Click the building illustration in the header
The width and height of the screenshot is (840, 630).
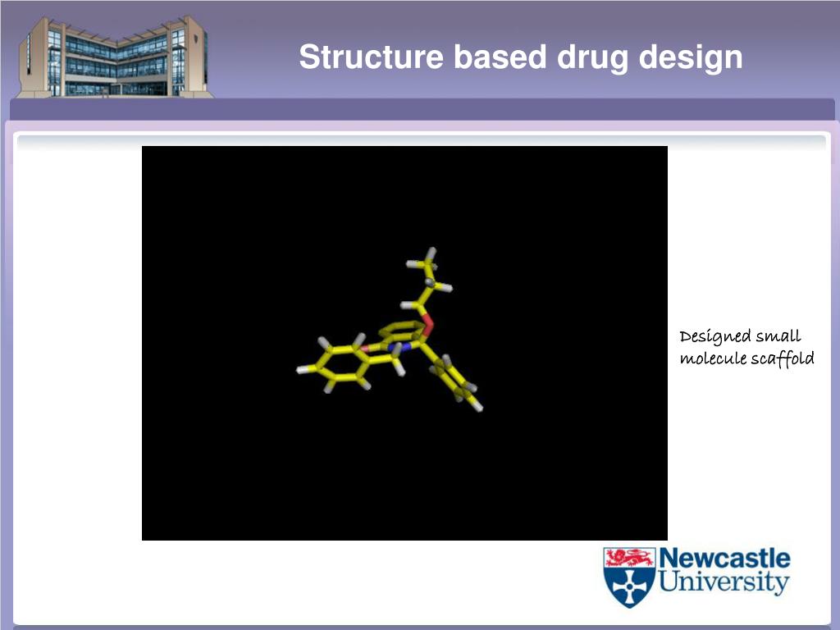click(115, 57)
